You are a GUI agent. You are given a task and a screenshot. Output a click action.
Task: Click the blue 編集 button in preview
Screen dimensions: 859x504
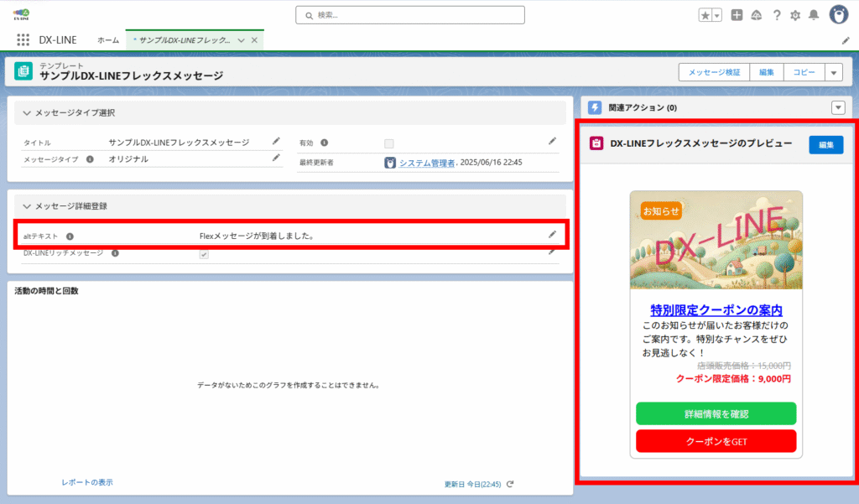(825, 145)
